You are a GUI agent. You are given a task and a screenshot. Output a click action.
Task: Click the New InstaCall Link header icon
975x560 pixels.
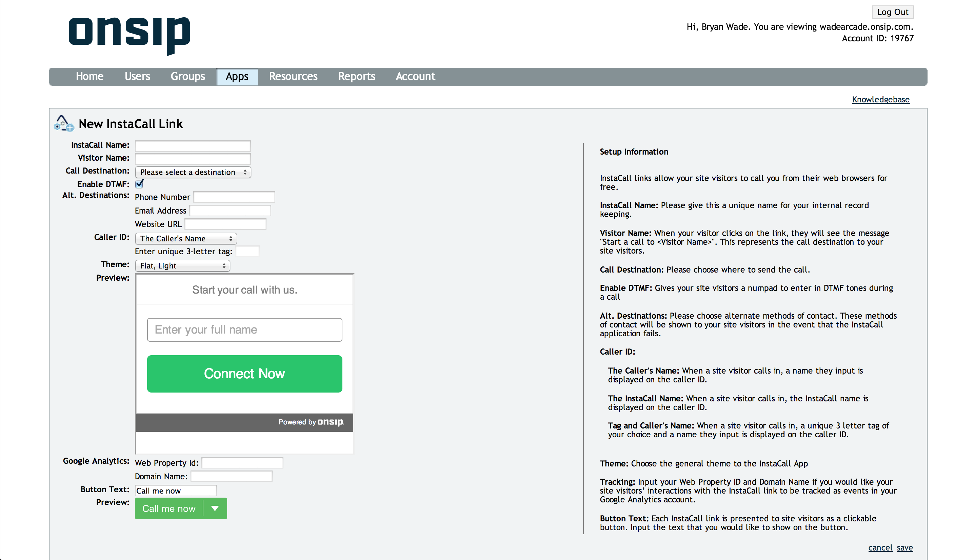[x=64, y=123]
